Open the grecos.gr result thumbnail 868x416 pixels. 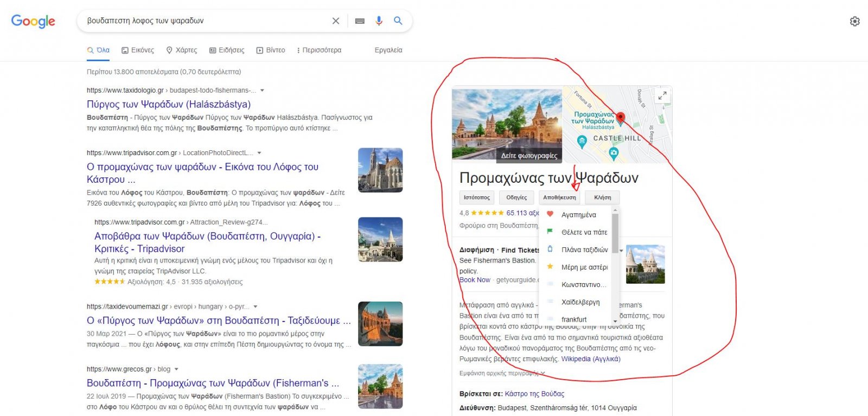pyautogui.click(x=380, y=386)
